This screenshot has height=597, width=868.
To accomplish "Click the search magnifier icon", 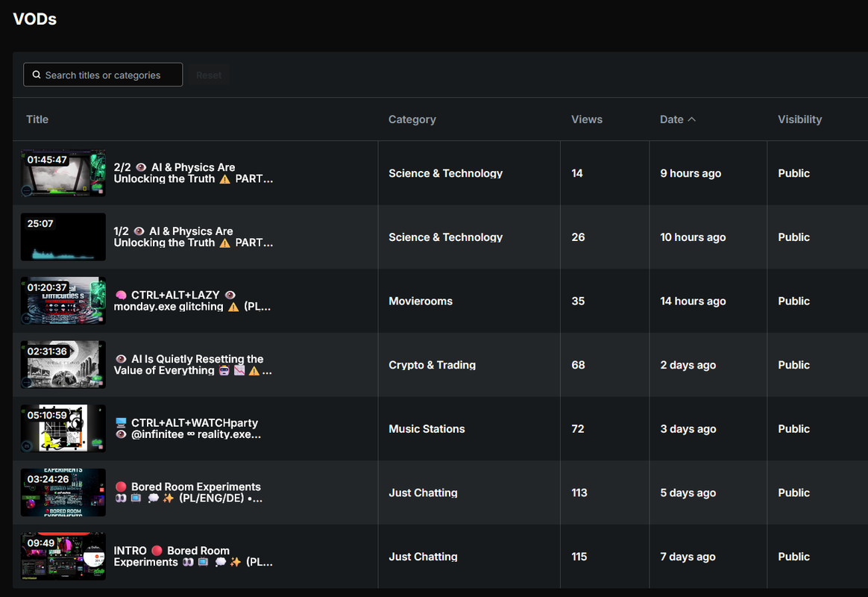I will (x=37, y=75).
